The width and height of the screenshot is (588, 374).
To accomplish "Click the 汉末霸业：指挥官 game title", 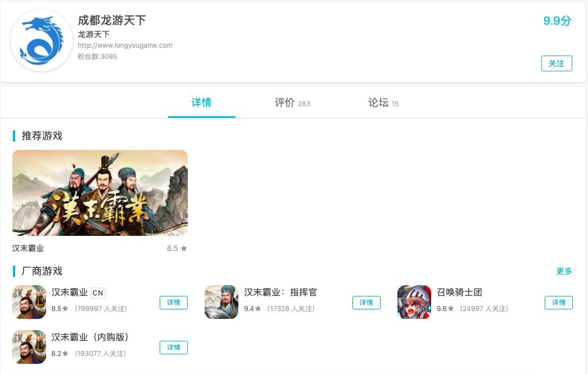I will [x=281, y=293].
